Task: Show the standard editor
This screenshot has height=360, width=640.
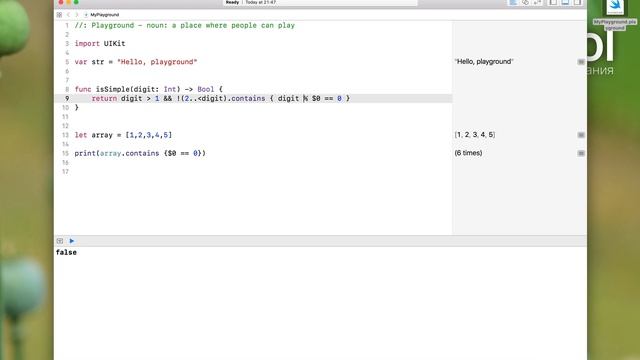Action: [x=513, y=2]
